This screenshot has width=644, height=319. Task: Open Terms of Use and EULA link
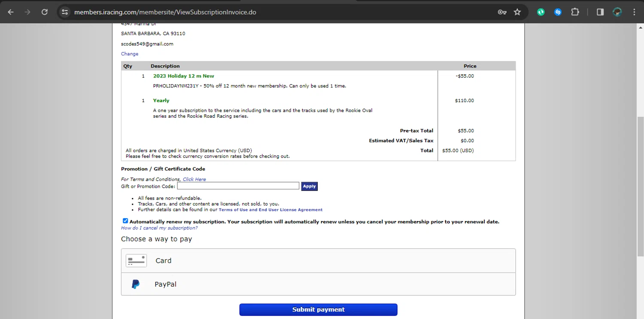pos(270,210)
